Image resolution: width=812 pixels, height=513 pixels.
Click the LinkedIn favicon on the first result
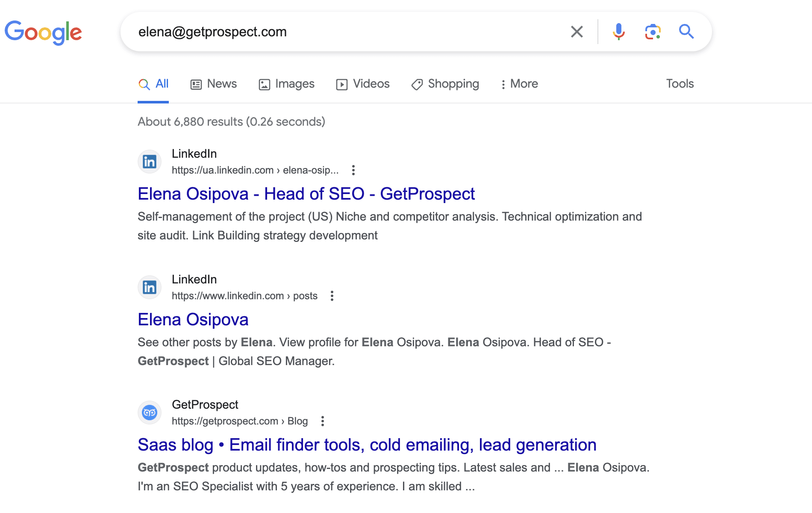149,161
